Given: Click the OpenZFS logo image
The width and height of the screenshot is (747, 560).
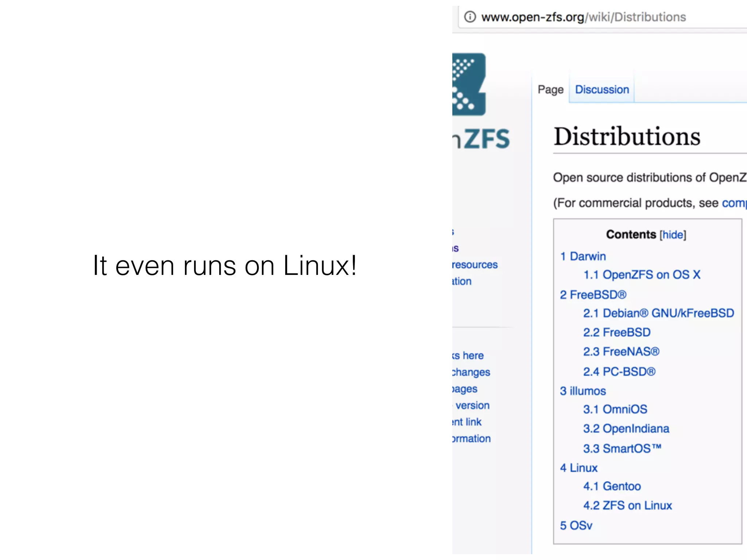Looking at the screenshot, I should [469, 85].
